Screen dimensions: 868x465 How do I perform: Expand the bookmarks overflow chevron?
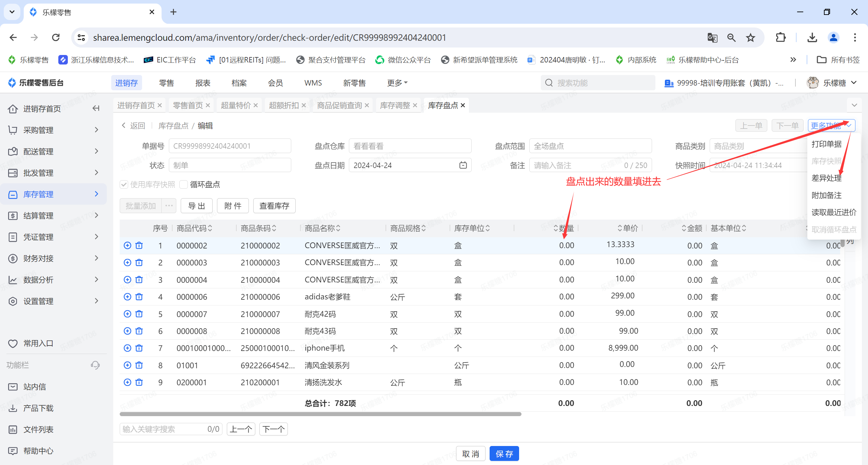pos(793,60)
